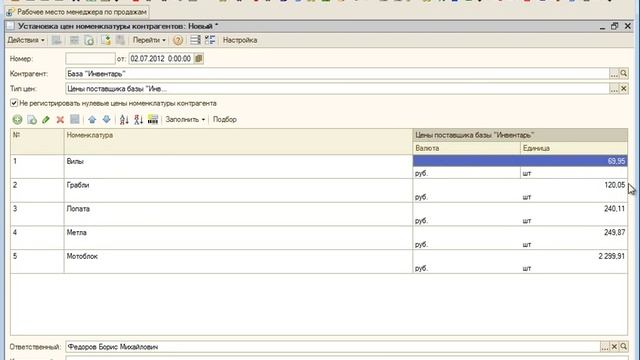The height and width of the screenshot is (360, 640).
Task: Click the date field 02.07.2012
Action: (161, 59)
